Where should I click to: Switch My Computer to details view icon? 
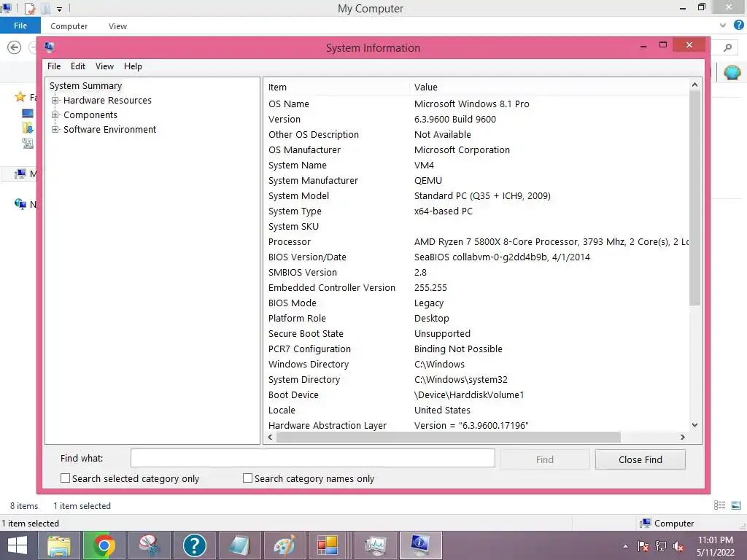(x=720, y=505)
